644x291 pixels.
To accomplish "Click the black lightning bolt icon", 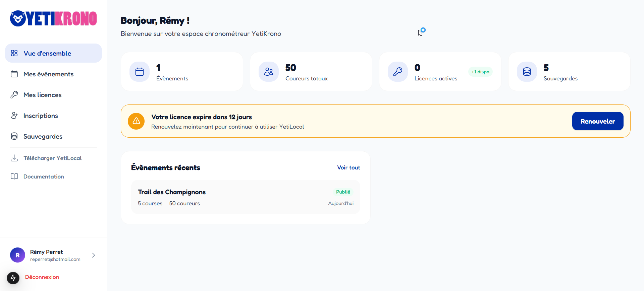I will point(13,278).
